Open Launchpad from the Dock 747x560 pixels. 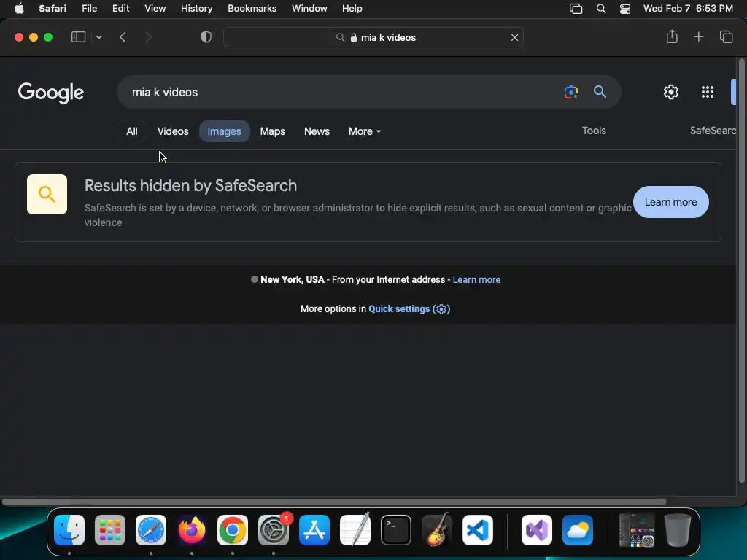110,530
